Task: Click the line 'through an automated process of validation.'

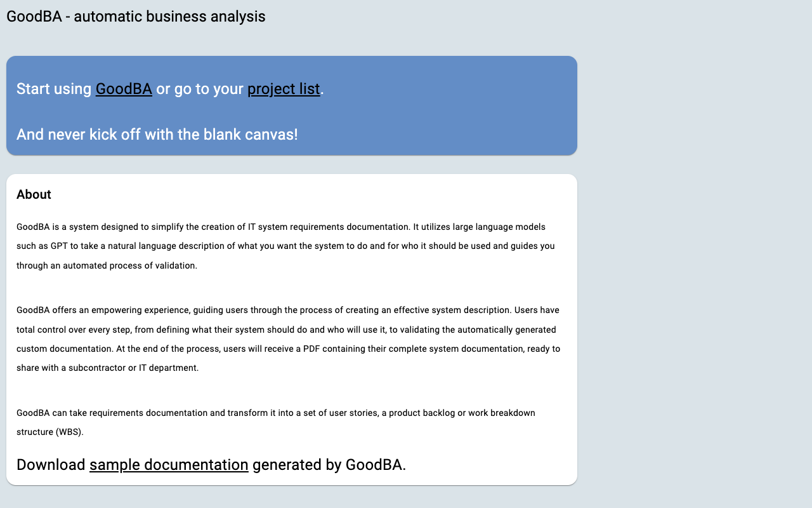Action: tap(107, 265)
